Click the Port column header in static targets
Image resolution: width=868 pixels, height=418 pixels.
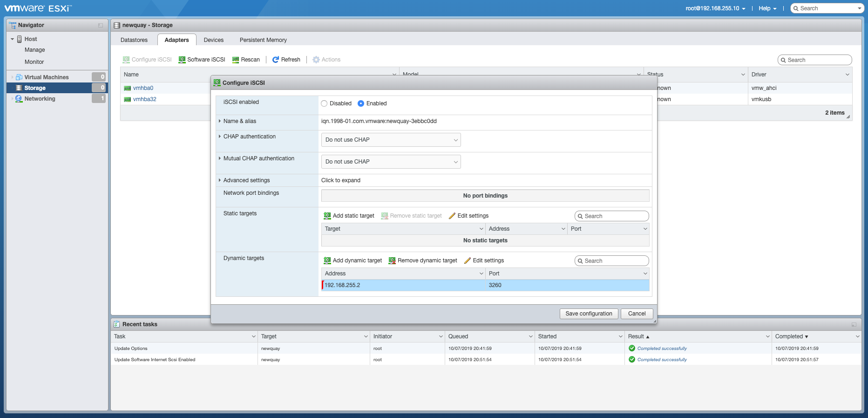[608, 229]
